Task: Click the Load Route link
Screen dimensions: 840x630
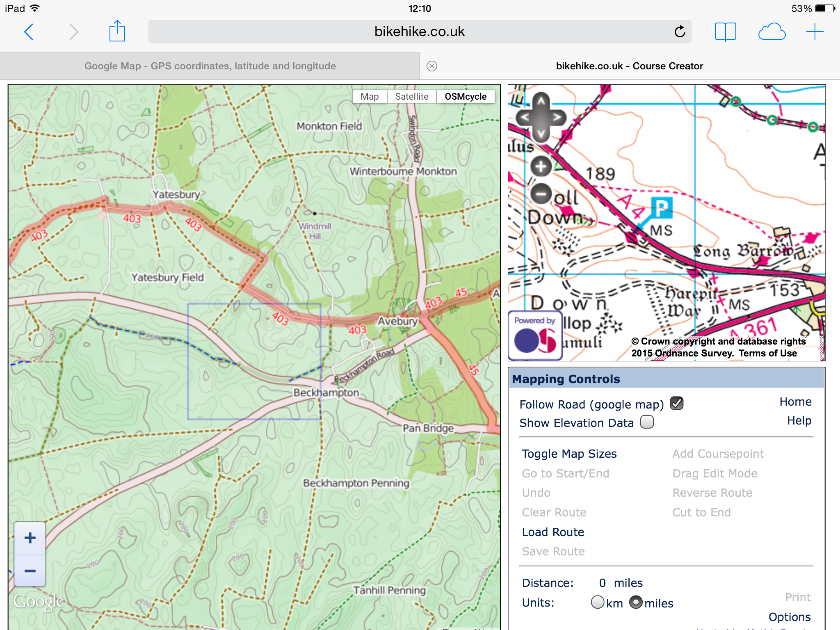Action: pyautogui.click(x=552, y=532)
